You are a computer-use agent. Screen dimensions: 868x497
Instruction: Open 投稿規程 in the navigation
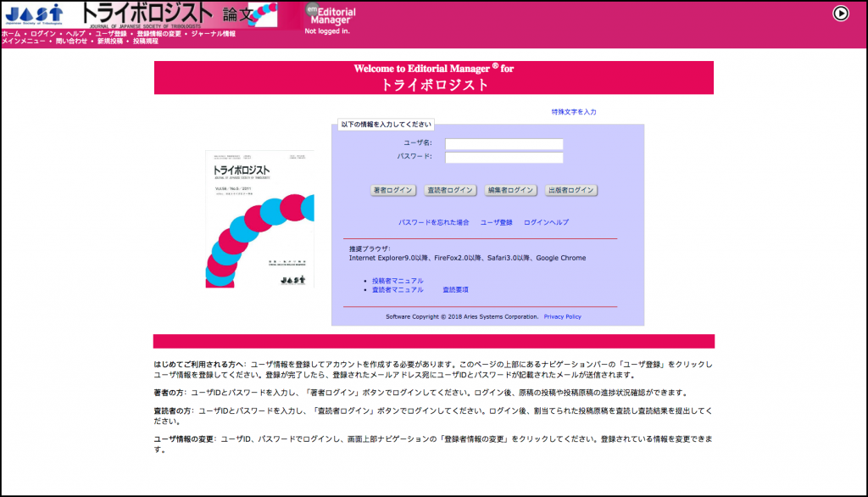point(146,41)
